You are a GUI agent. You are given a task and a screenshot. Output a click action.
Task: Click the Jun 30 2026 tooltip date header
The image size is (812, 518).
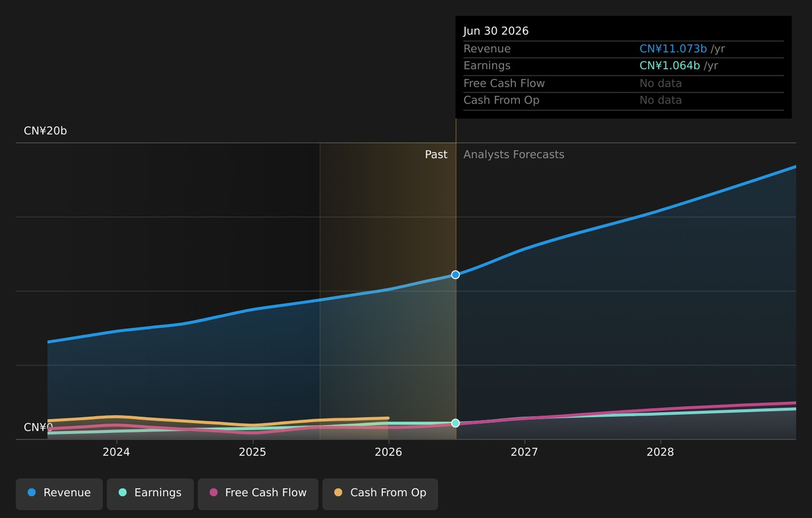(x=496, y=31)
